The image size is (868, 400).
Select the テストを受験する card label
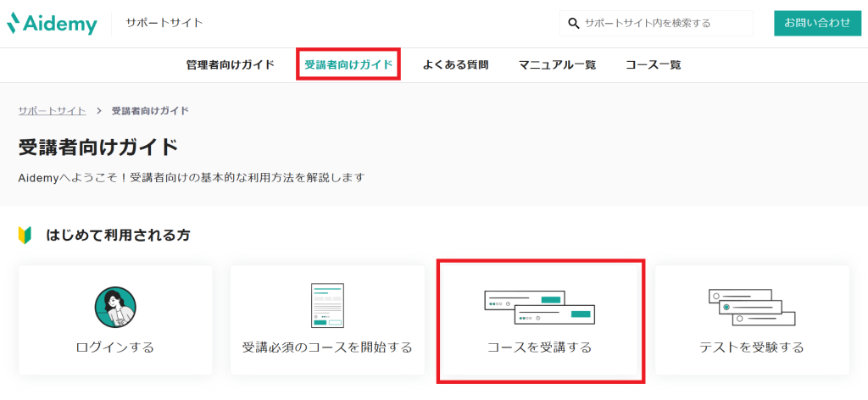tap(751, 347)
